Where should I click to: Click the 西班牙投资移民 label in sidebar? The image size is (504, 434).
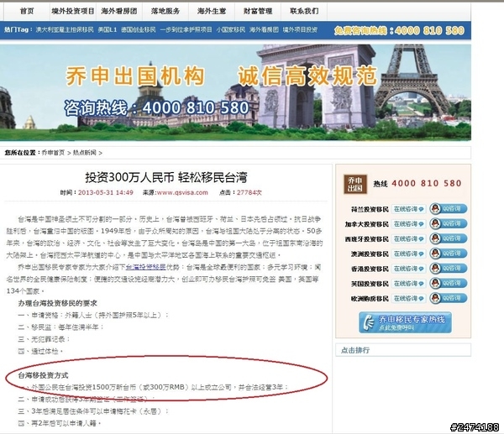[x=367, y=239]
